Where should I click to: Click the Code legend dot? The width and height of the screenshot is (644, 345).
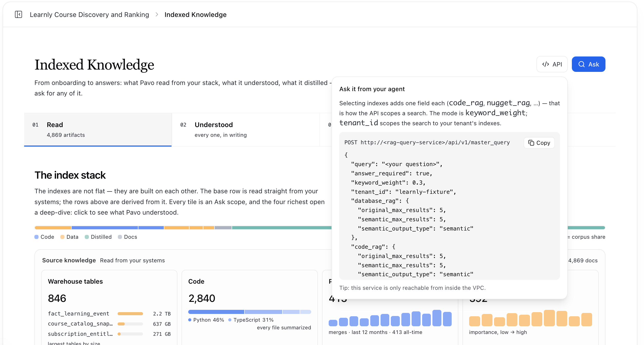[36, 237]
